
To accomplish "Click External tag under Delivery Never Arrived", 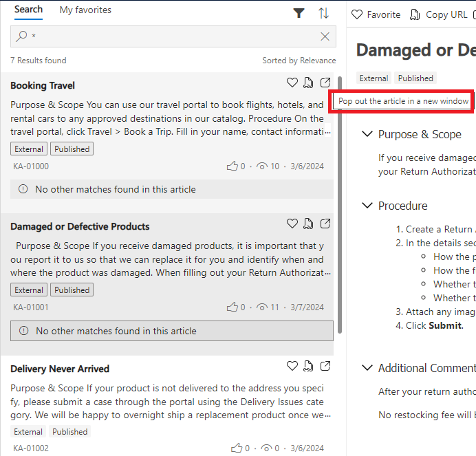I will [28, 432].
